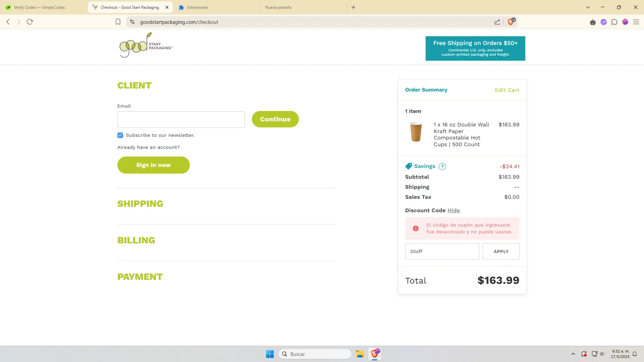Close the Checkout - Good Start Packaging tab
644x362 pixels.
click(x=167, y=7)
